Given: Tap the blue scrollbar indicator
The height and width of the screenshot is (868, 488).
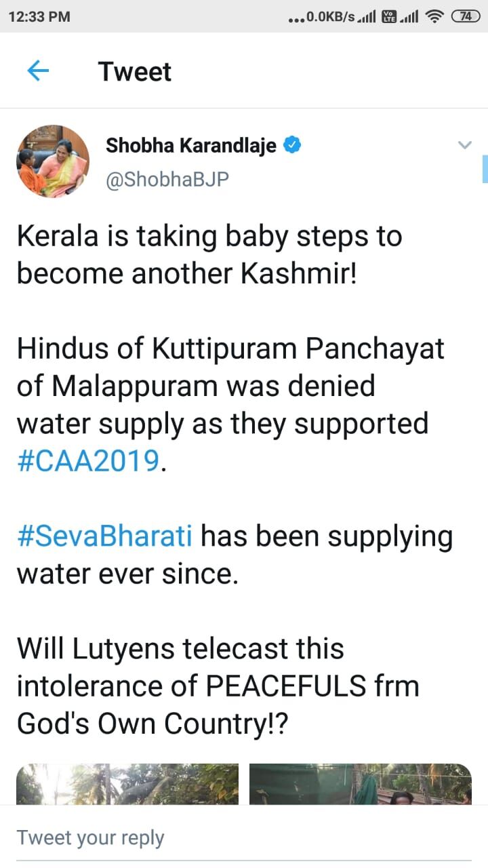Looking at the screenshot, I should tap(485, 169).
